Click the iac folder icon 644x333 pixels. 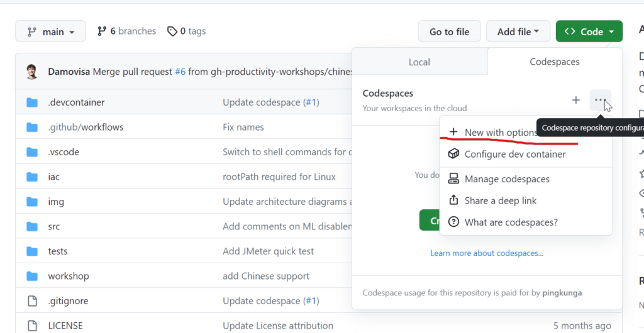point(32,177)
